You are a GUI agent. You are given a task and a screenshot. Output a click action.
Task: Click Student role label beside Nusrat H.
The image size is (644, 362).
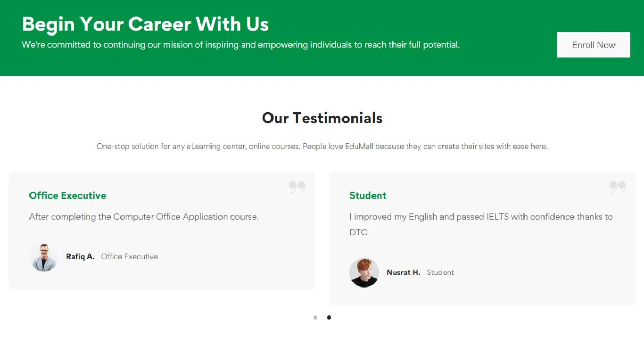pos(440,272)
